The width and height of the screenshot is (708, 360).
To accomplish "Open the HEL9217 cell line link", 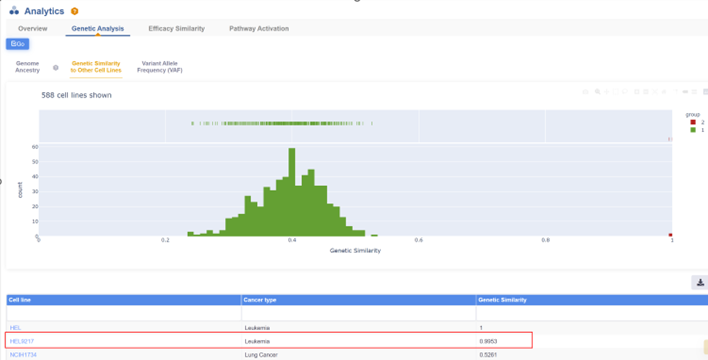I will click(22, 341).
